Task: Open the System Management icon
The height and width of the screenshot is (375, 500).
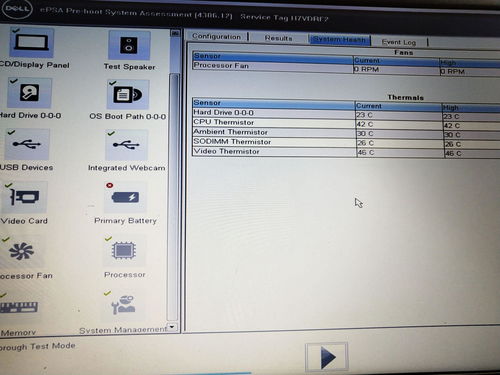Action: [123, 306]
